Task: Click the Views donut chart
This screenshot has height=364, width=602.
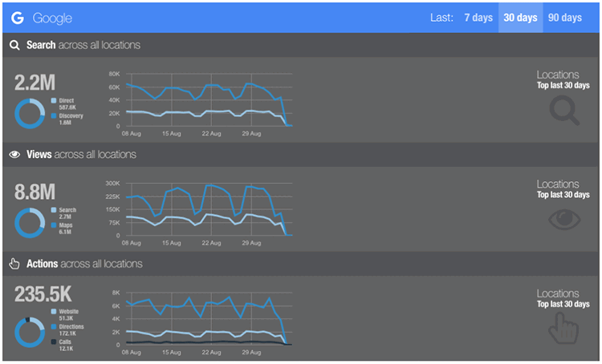Action: pos(30,223)
